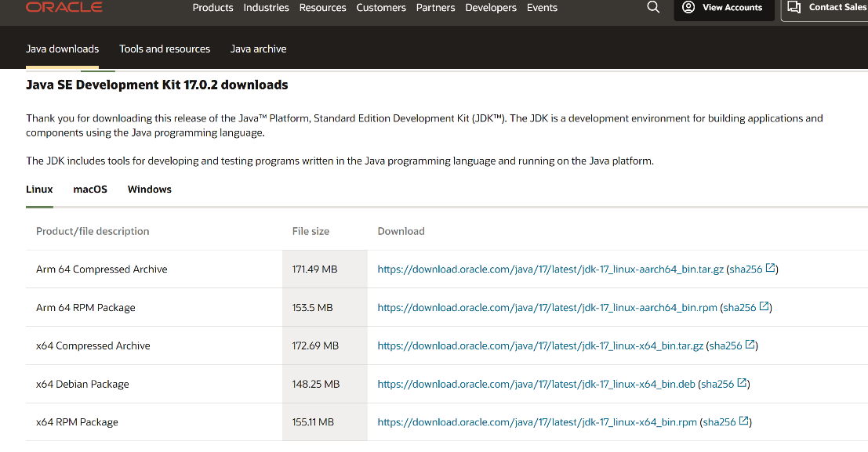Screen dimensions: 868x452
Task: Select the Linux platform tab
Action: click(x=39, y=190)
